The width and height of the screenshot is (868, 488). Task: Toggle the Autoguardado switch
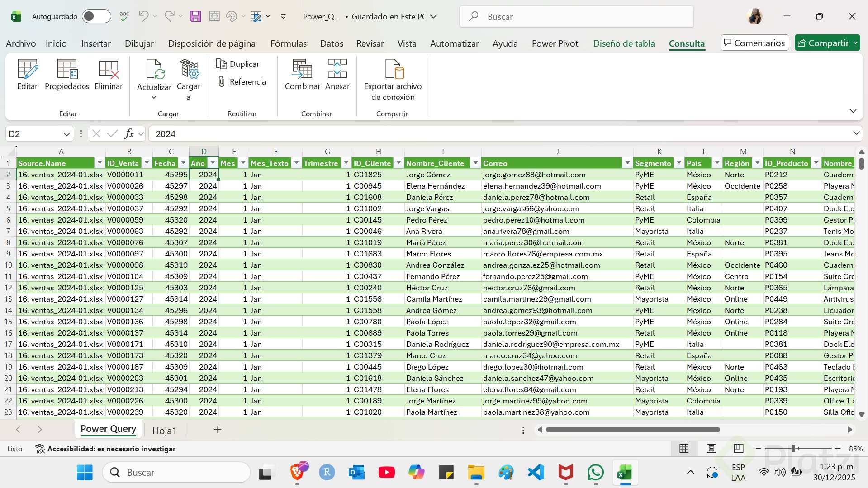96,17
